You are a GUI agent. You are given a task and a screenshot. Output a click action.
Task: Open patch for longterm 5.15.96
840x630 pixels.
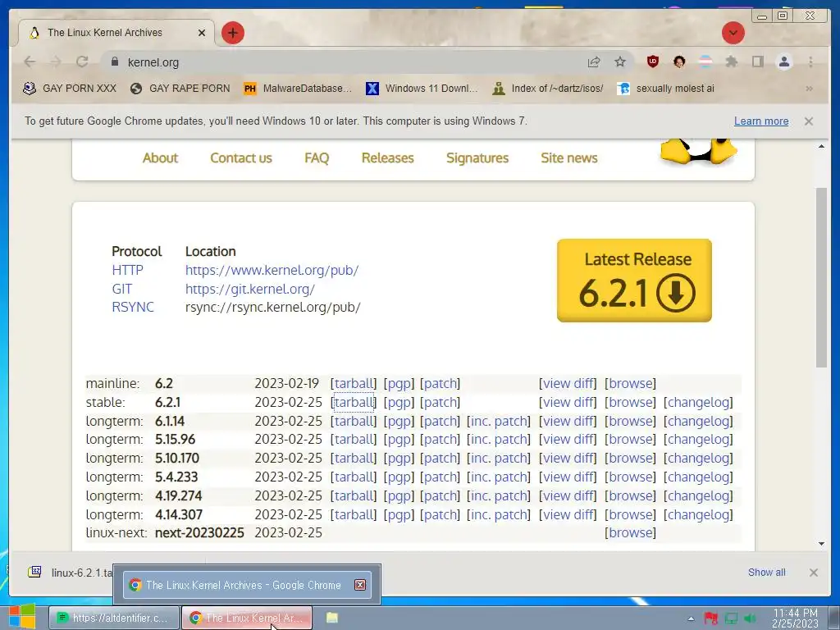[x=441, y=440]
